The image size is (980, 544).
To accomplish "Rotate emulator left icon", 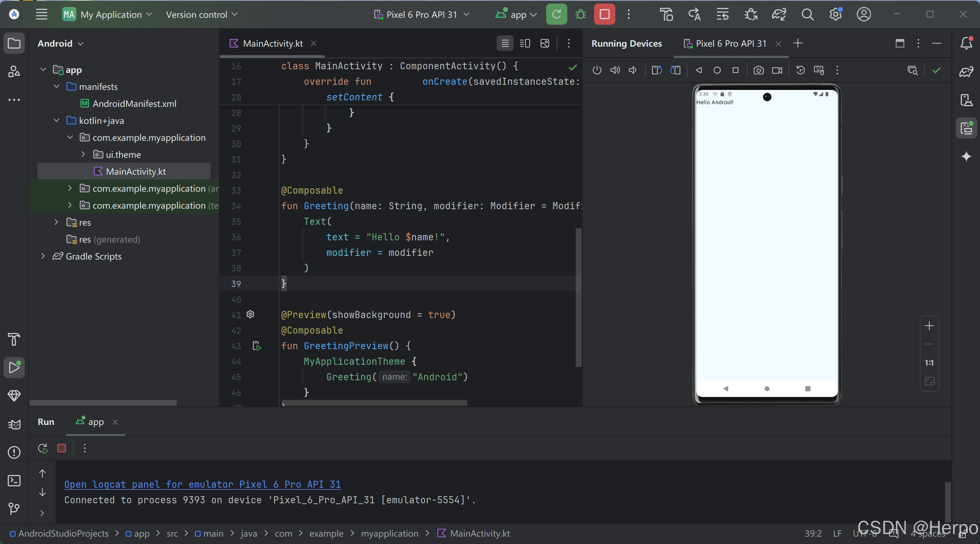I will pos(657,70).
